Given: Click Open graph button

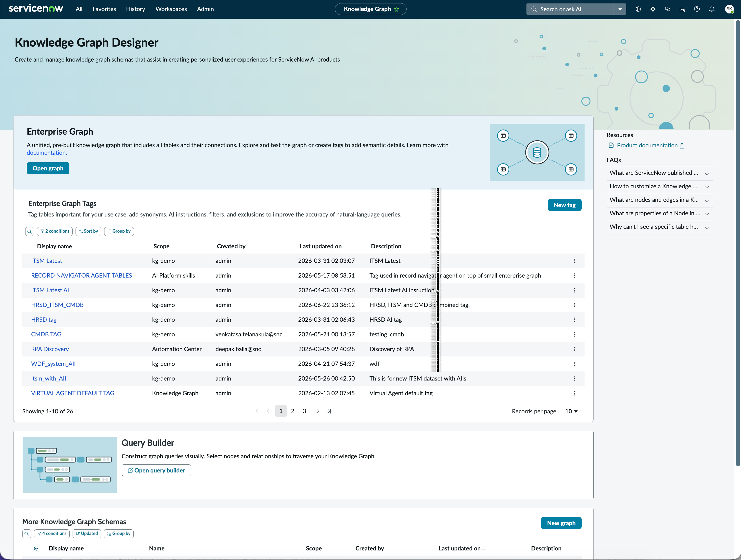Looking at the screenshot, I should 48,168.
